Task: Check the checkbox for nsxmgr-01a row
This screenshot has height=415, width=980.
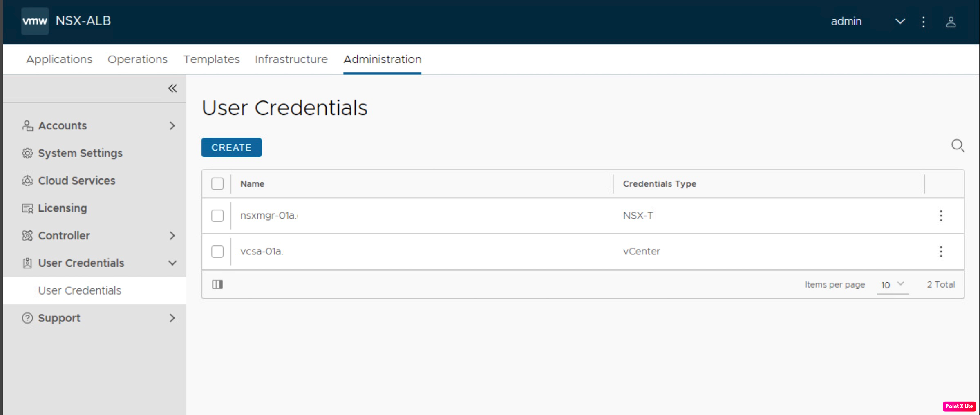Action: pyautogui.click(x=217, y=216)
